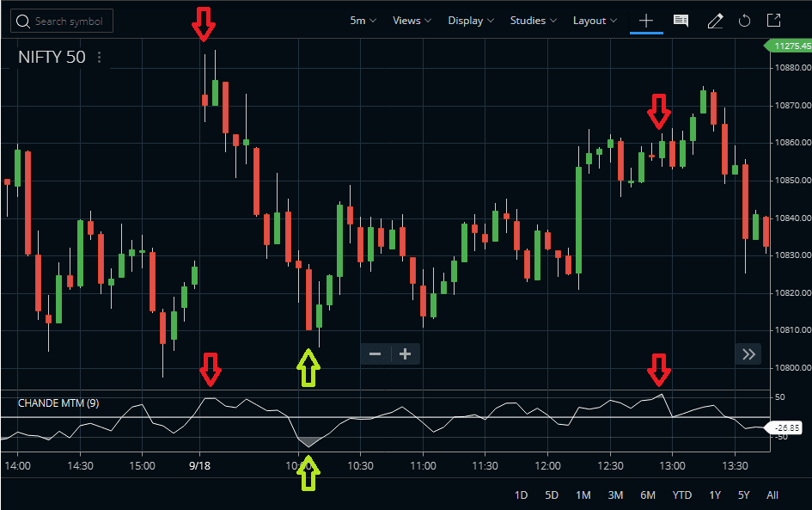Screen dimensions: 812x510
Task: Choose the 6M range
Action: point(648,495)
